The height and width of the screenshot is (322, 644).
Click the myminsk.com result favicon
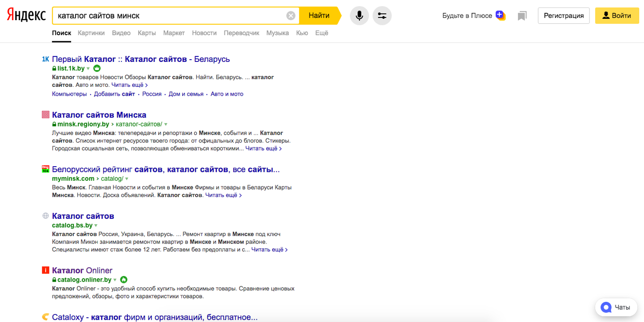(45, 169)
